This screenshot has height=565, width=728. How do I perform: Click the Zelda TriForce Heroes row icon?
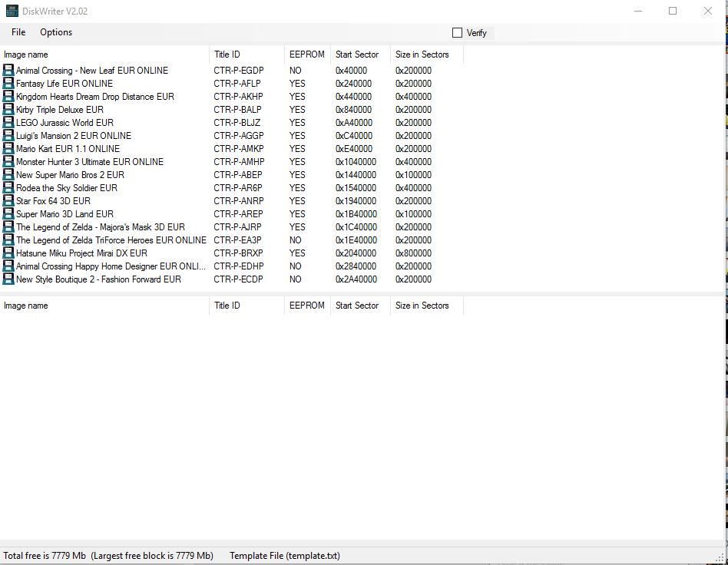click(8, 240)
